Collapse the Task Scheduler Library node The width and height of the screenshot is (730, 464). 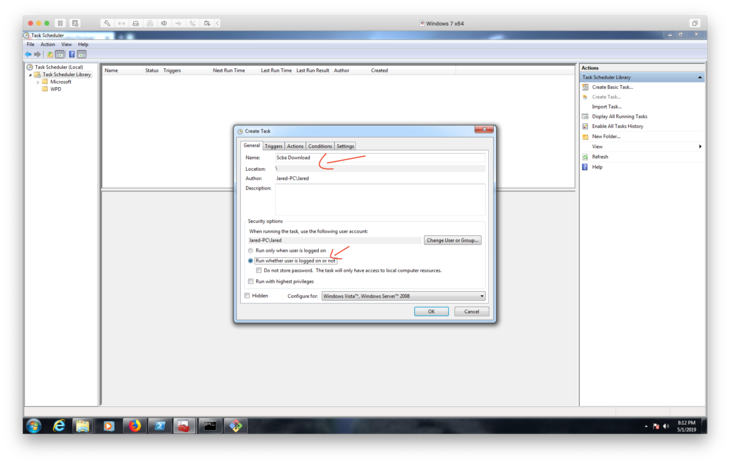pyautogui.click(x=30, y=74)
